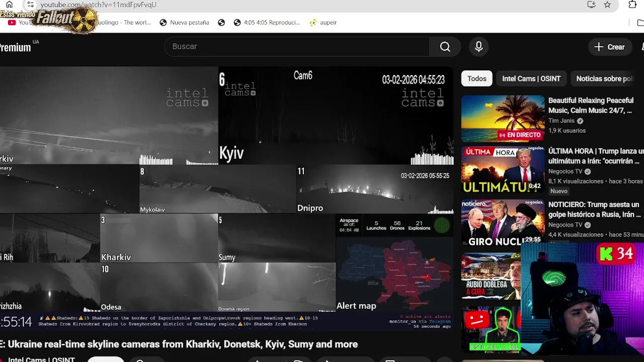644x362 pixels.
Task: Open NOTICIERO Trump asesta un golpe title
Action: (x=595, y=210)
